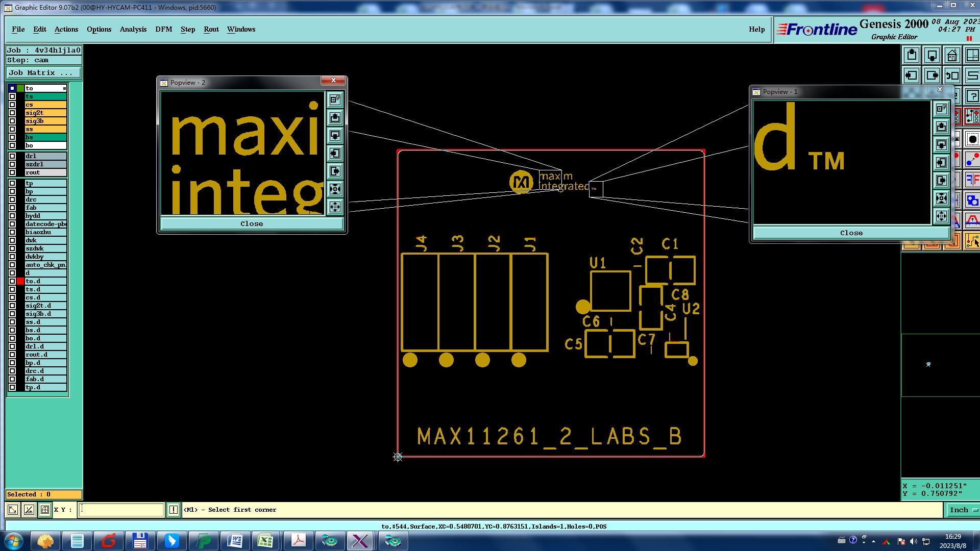Click Close button in Popview 1
Screen dimensions: 980x551
[x=851, y=233]
